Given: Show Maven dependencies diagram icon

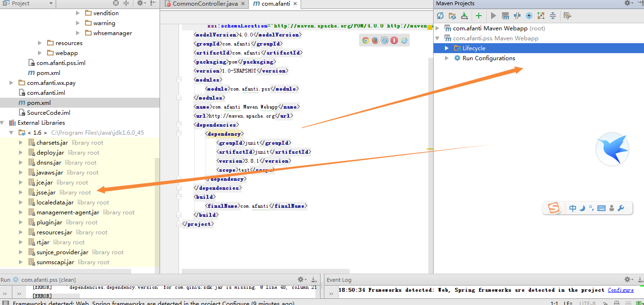Looking at the screenshot, I should click(x=541, y=16).
